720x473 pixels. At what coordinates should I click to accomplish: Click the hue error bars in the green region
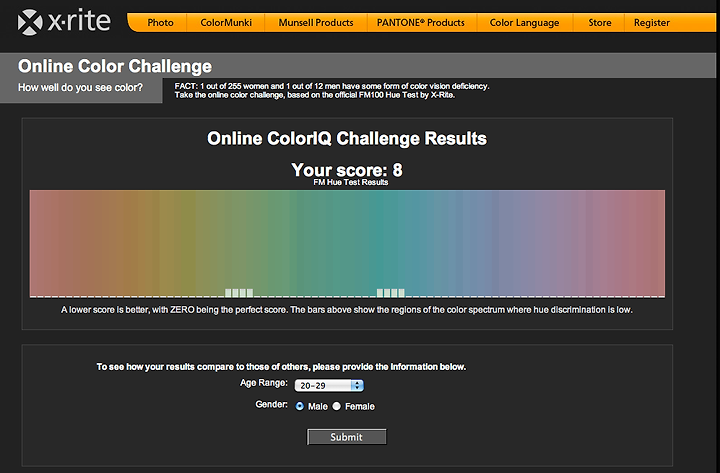pos(239,293)
